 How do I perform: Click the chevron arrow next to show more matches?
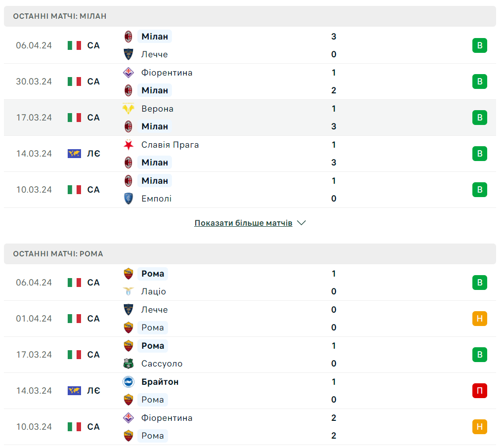point(301,223)
